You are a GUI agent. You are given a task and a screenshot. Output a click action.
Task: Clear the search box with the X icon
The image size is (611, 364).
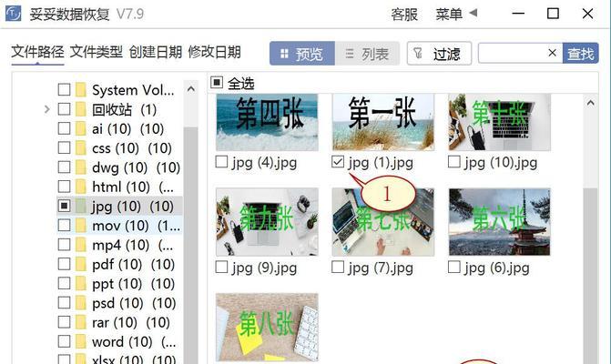tap(552, 53)
